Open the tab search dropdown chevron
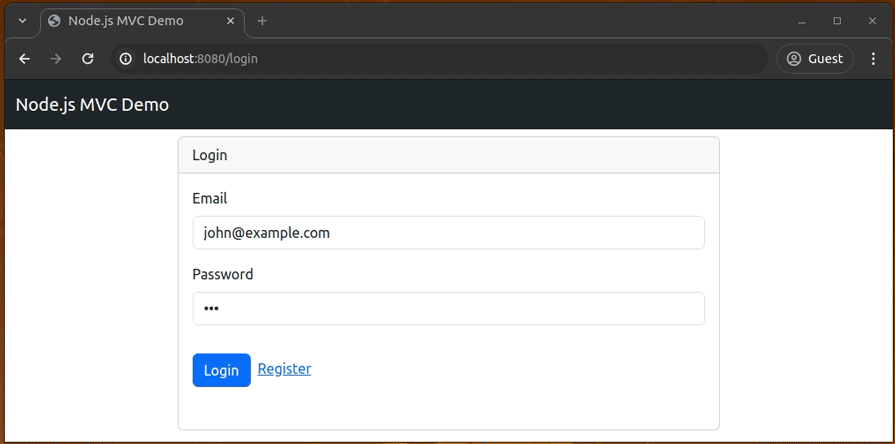Viewport: 895px width, 444px height. pyautogui.click(x=22, y=21)
